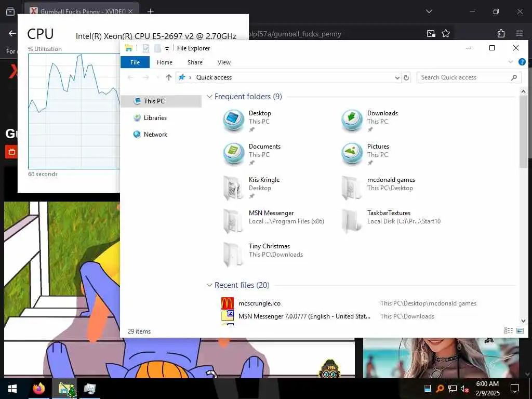532x399 pixels.
Task: Open the Documents folder icon
Action: coord(233,154)
